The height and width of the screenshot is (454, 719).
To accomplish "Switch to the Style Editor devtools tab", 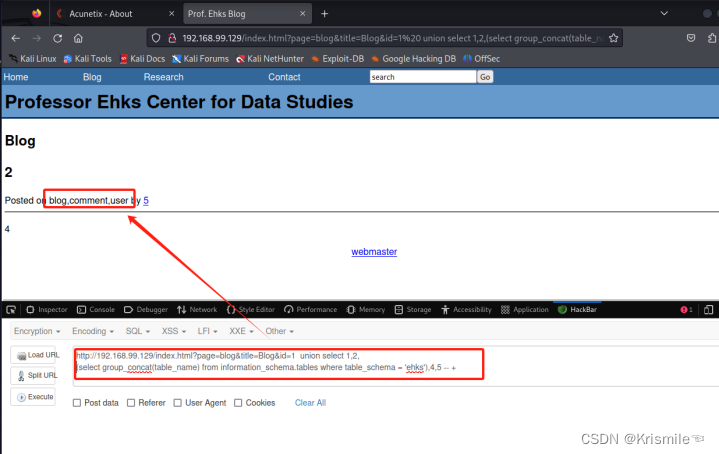I will click(x=251, y=310).
